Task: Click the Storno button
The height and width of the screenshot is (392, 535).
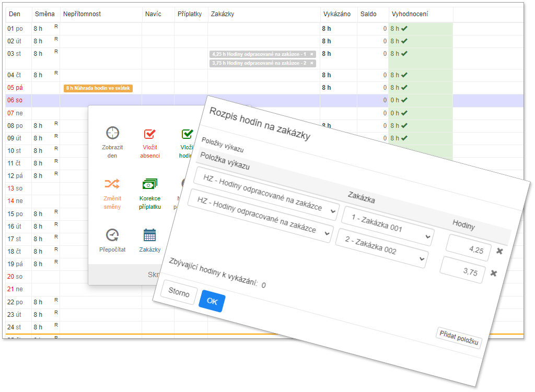Action: (179, 292)
